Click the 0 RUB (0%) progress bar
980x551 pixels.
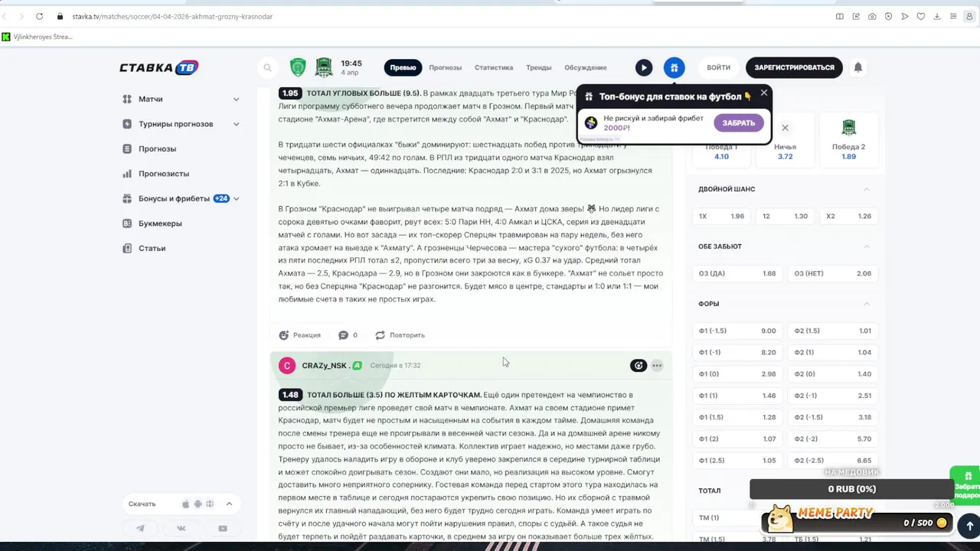click(851, 490)
